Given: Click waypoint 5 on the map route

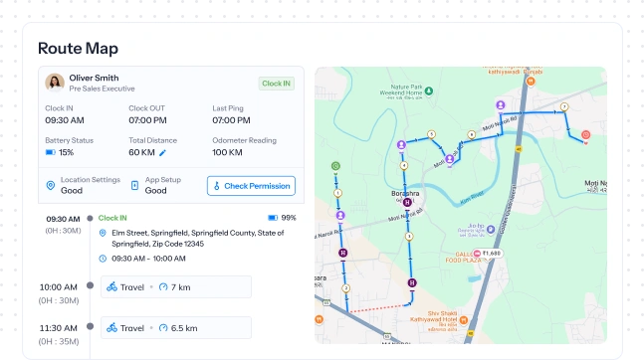Looking at the screenshot, I should (x=431, y=134).
